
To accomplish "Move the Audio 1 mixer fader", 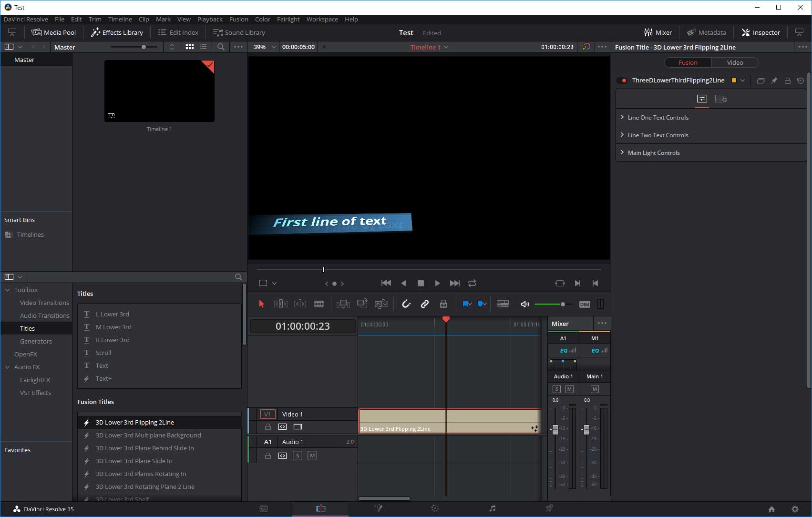I will pos(555,429).
